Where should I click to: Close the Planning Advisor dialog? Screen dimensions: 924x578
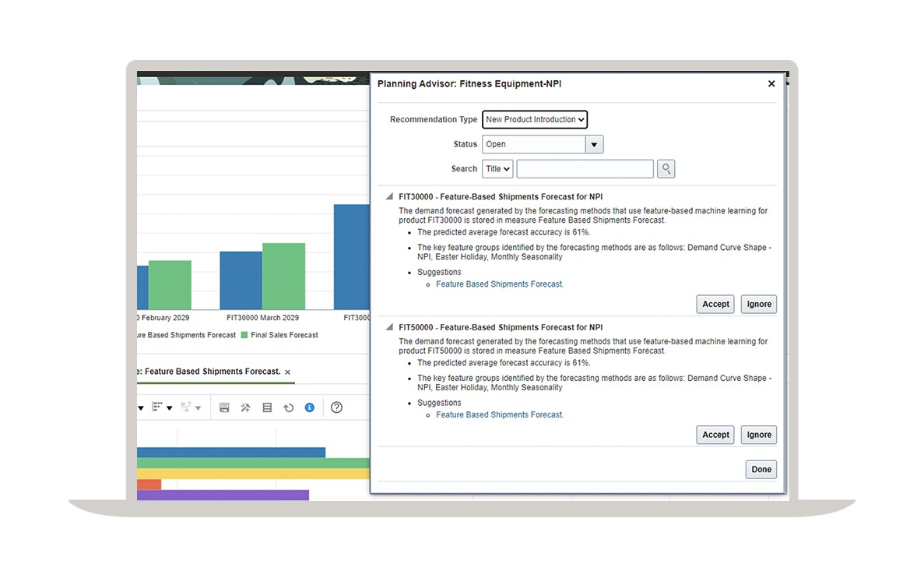(x=771, y=83)
